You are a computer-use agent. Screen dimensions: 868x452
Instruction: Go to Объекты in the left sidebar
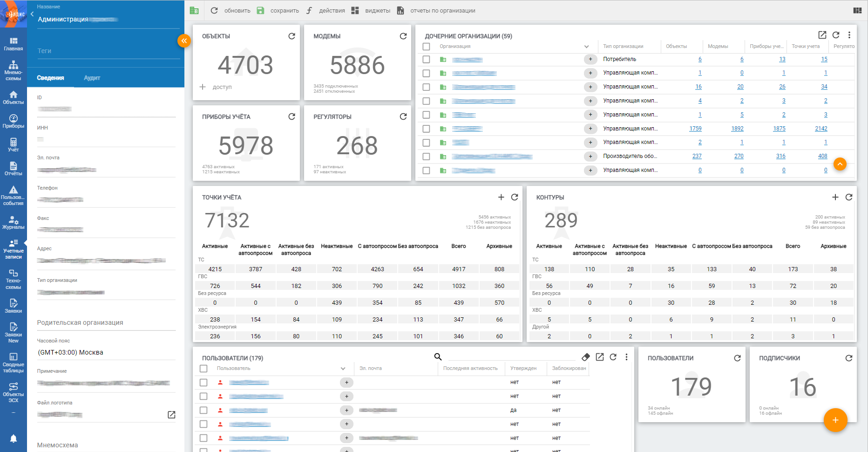pos(14,97)
